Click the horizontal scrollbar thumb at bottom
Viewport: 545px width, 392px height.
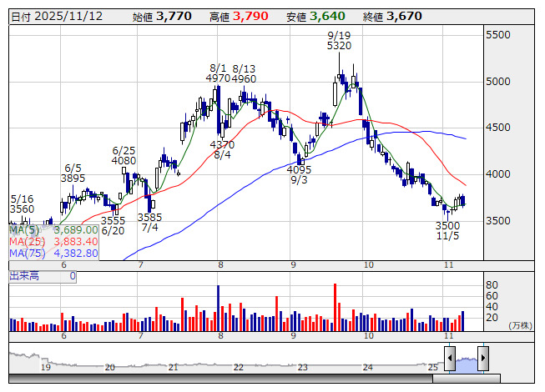click(466, 379)
